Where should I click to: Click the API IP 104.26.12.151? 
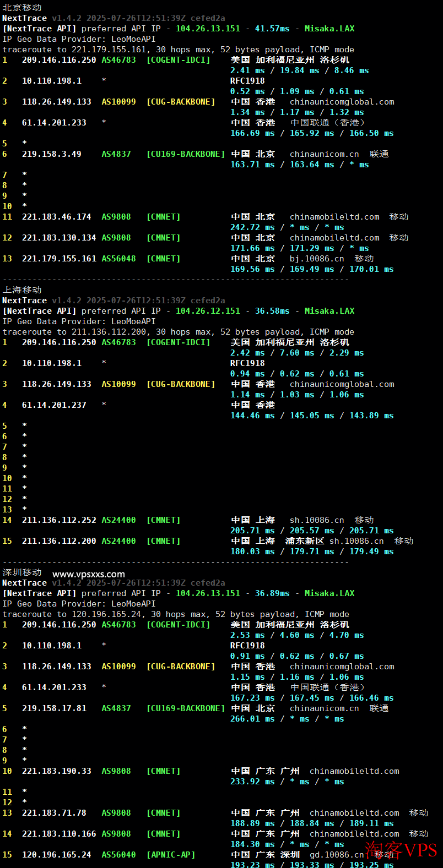pos(208,311)
